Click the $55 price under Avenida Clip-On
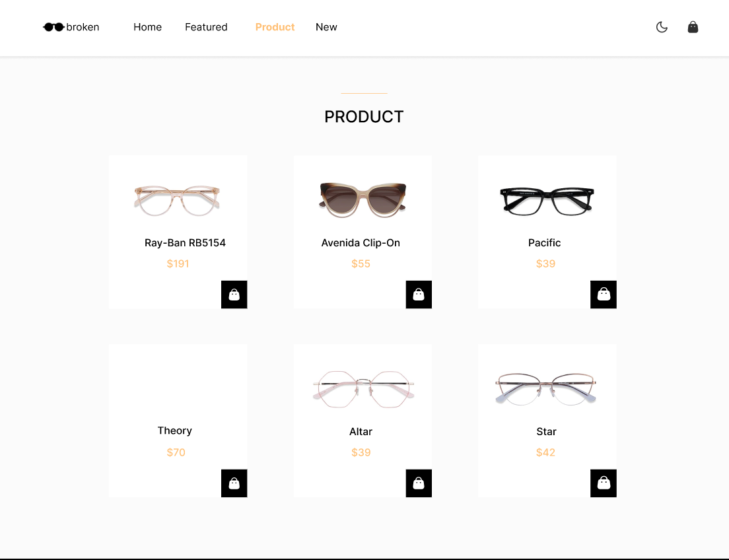The image size is (729, 560). pyautogui.click(x=361, y=263)
